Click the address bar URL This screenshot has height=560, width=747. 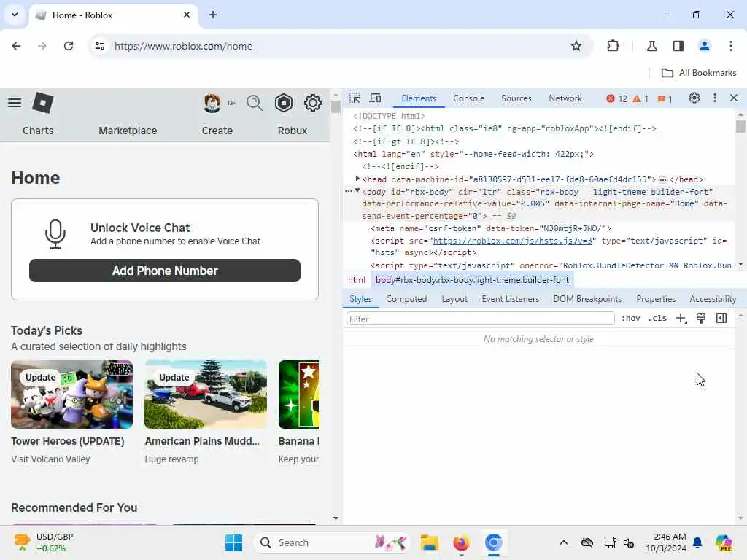[x=183, y=46]
